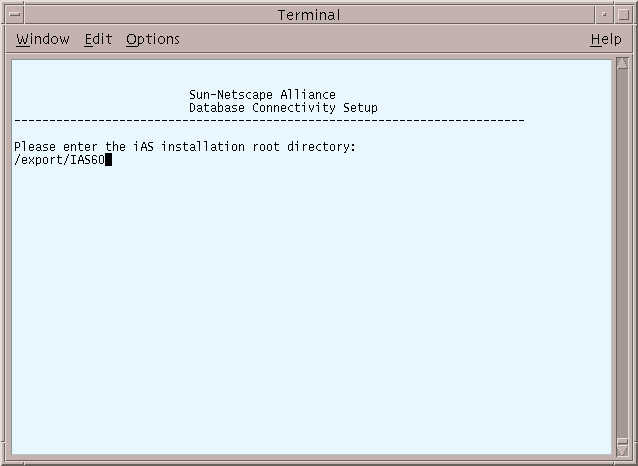Click the 'Please enter the iAS installation root directory:' prompt
The image size is (638, 466).
185,147
